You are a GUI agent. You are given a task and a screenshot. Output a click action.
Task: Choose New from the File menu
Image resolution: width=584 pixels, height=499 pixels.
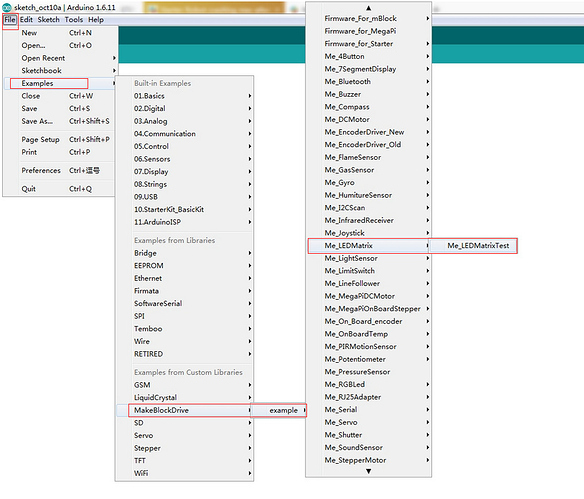click(60, 33)
